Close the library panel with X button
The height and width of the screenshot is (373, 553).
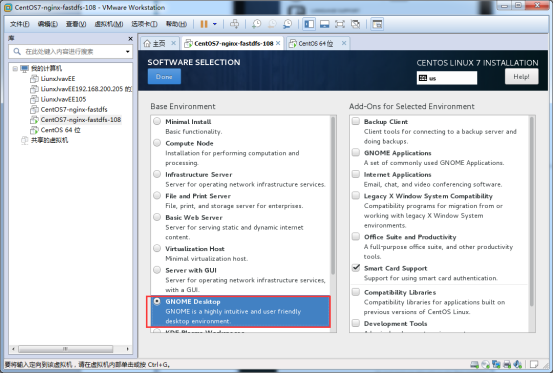[130, 38]
